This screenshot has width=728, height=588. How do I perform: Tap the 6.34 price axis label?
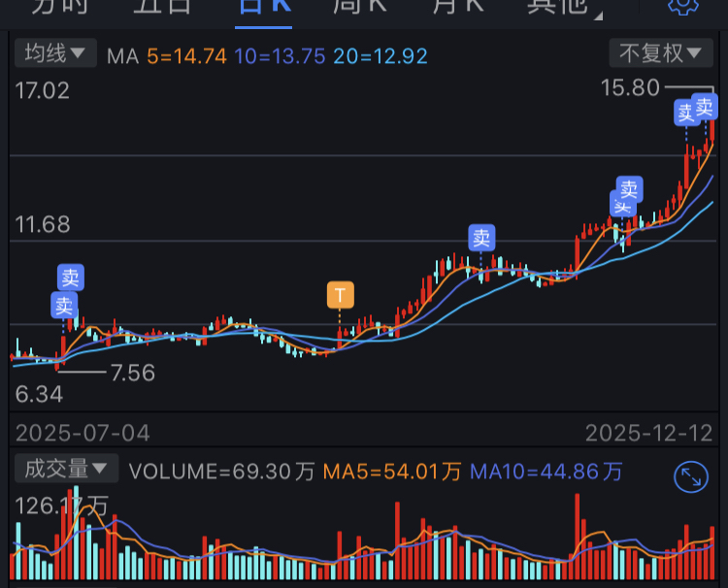point(39,395)
